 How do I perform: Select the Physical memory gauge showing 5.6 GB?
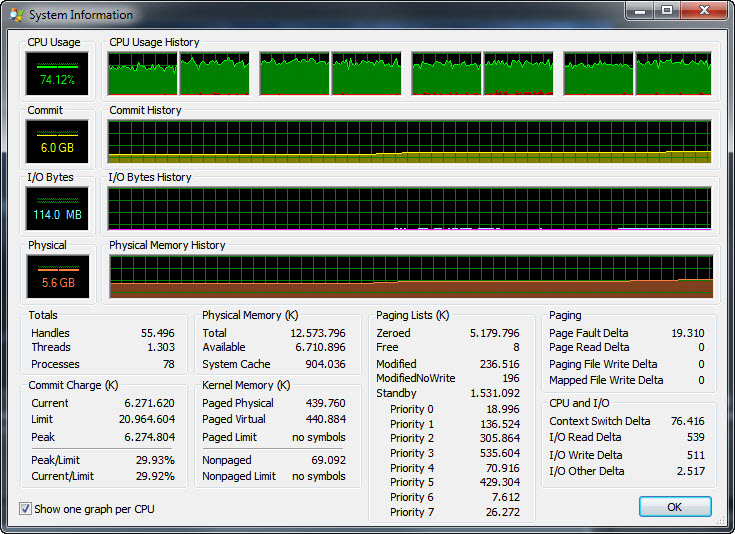[x=57, y=276]
